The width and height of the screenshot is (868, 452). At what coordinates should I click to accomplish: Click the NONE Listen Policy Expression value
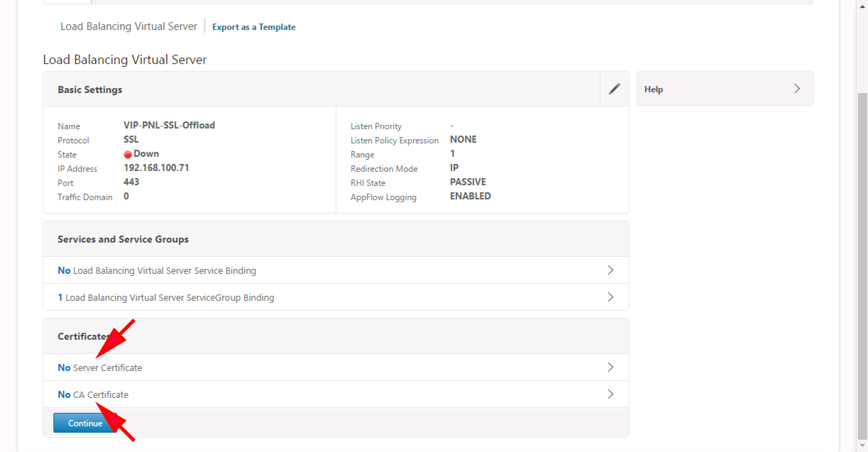tap(463, 140)
